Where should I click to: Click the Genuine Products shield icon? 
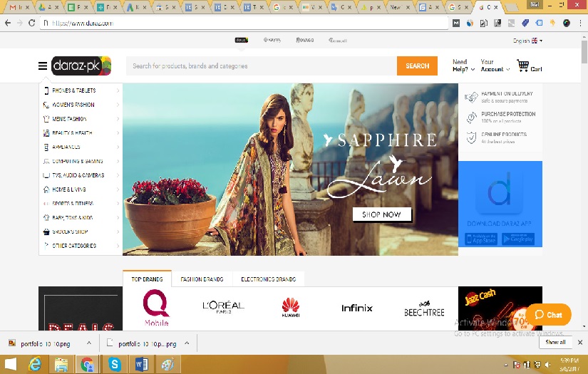pos(471,137)
